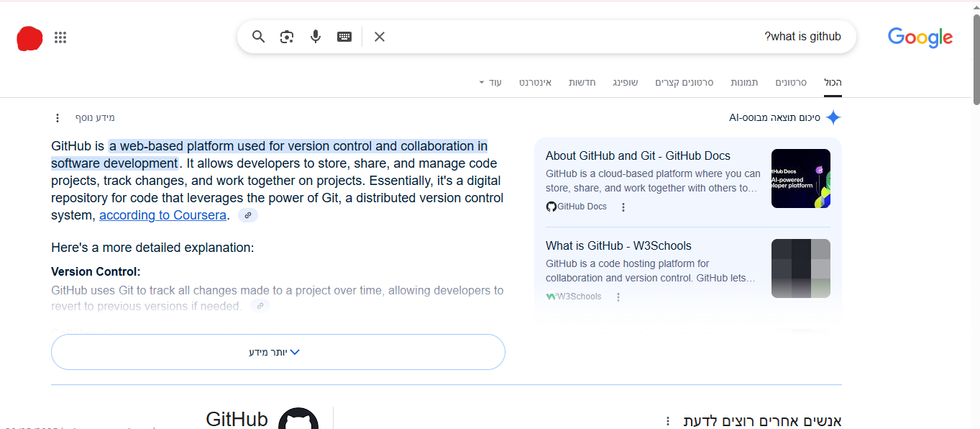Open three-dot menu beside מידע נוסף
Image resolution: width=980 pixels, height=429 pixels.
pos(58,118)
